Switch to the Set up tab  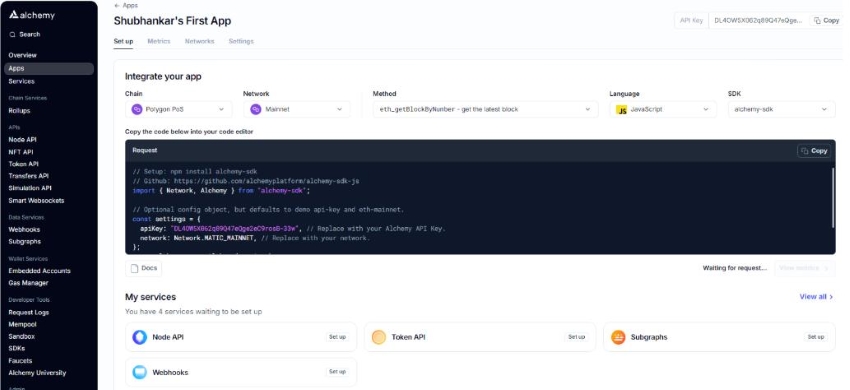coord(124,41)
